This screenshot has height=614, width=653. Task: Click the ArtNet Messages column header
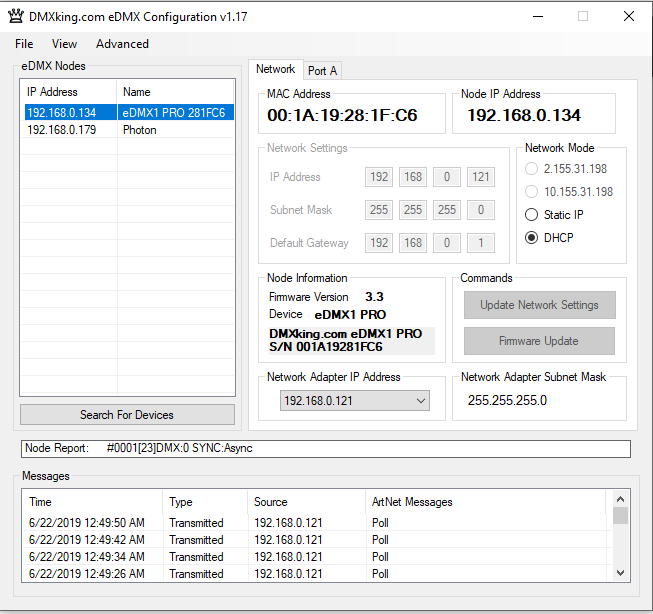tap(486, 502)
